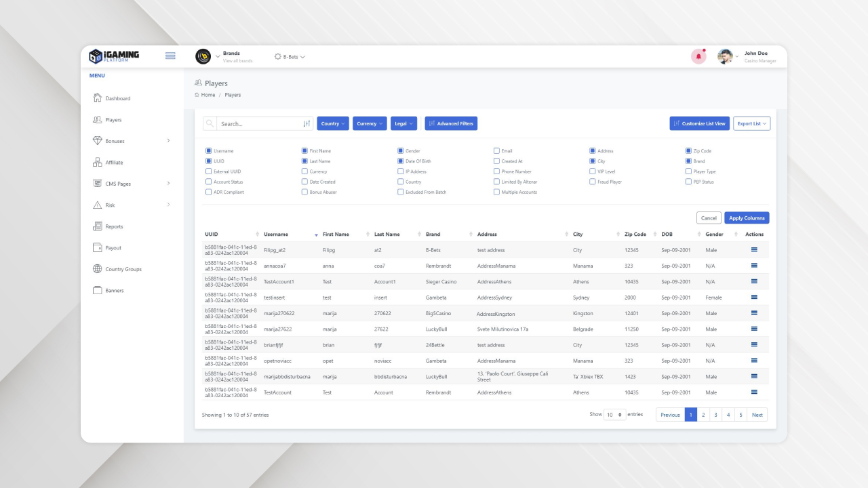This screenshot has height=488, width=868.
Task: Click the Bonuses diamond icon
Action: [97, 141]
